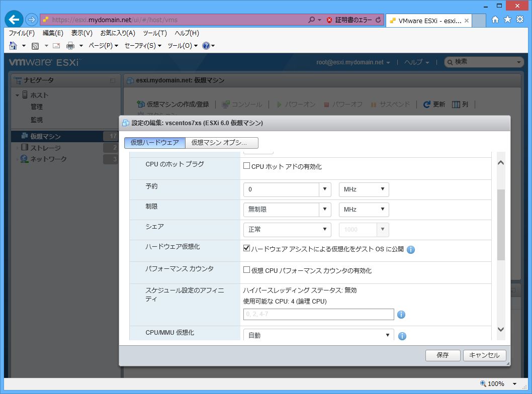Viewport: 532px width, 394px height.
Task: Open the browser home icon at top right
Action: (x=495, y=20)
